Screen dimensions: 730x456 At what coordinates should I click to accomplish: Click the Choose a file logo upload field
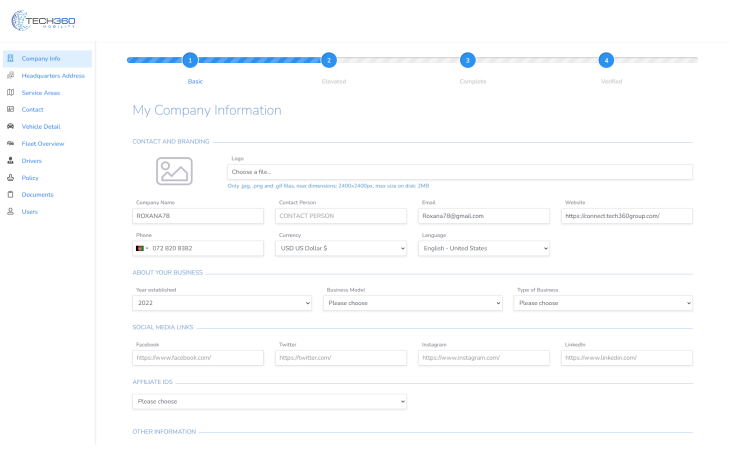coord(460,172)
